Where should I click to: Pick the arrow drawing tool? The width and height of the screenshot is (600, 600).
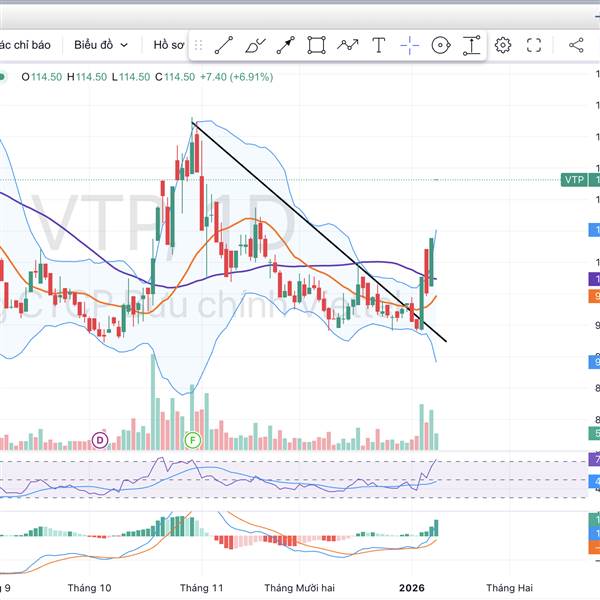click(x=286, y=45)
